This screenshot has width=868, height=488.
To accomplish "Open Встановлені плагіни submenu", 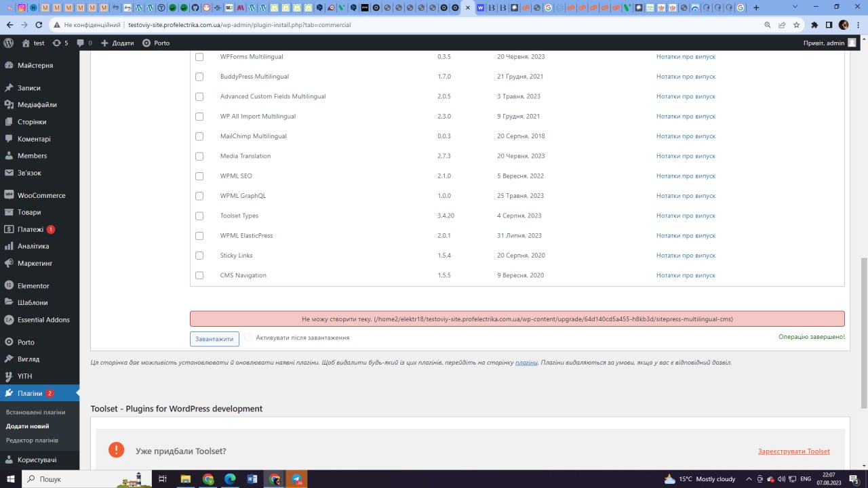I will 36,412.
